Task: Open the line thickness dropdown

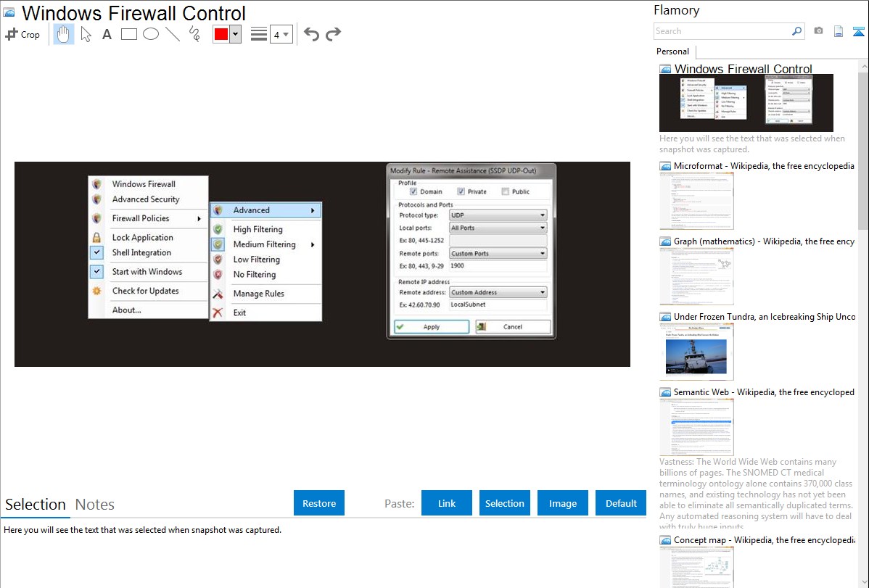Action: [281, 34]
